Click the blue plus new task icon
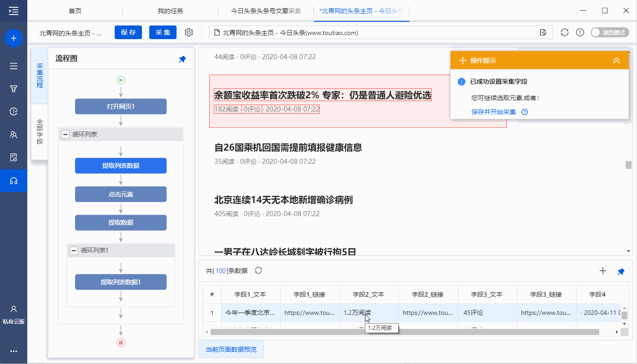 [14, 38]
